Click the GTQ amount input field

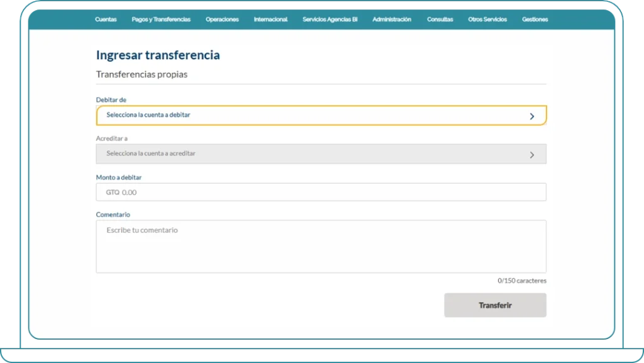tap(321, 192)
